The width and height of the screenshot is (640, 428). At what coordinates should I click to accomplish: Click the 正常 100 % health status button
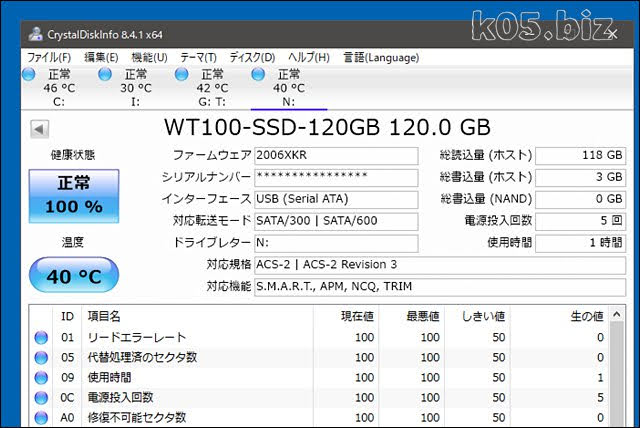coord(74,196)
